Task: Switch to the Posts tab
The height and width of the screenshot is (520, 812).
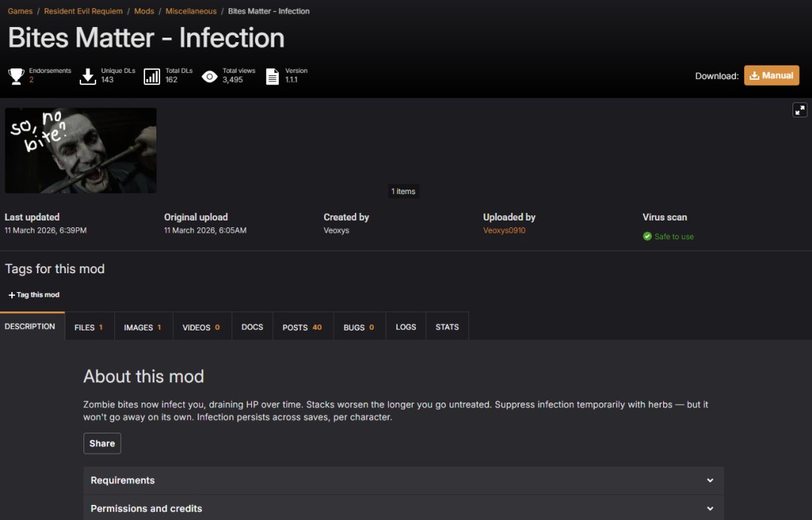Action: click(x=301, y=327)
